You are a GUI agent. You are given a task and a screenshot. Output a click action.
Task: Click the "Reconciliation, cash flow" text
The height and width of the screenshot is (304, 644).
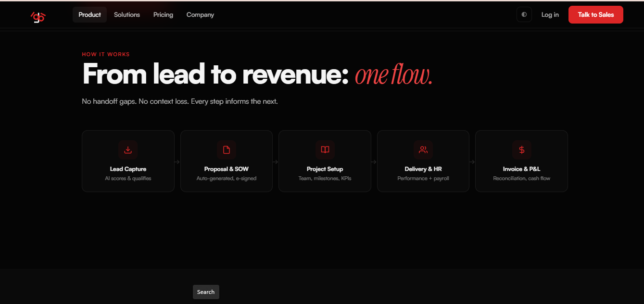coord(522,178)
